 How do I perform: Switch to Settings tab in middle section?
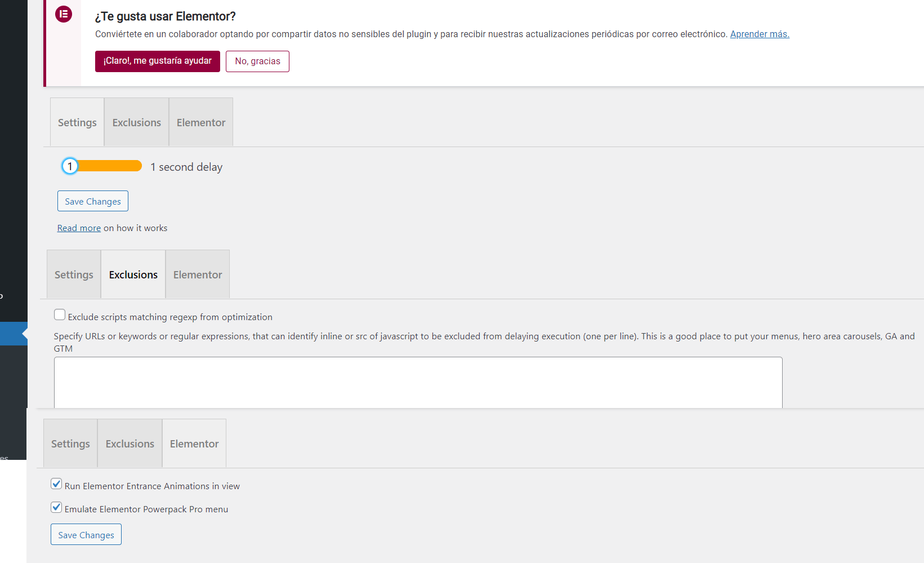74,274
